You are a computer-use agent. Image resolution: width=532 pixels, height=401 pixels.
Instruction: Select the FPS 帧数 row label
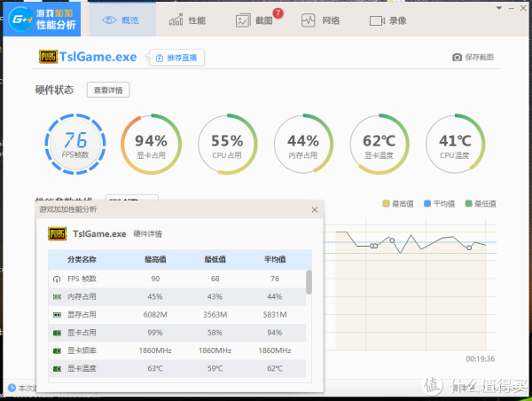pos(82,279)
